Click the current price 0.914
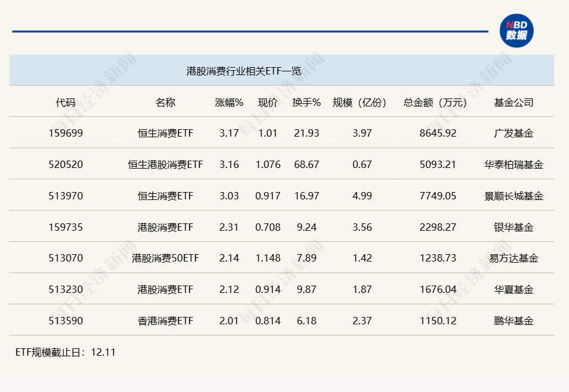This screenshot has width=569, height=392. (x=268, y=289)
